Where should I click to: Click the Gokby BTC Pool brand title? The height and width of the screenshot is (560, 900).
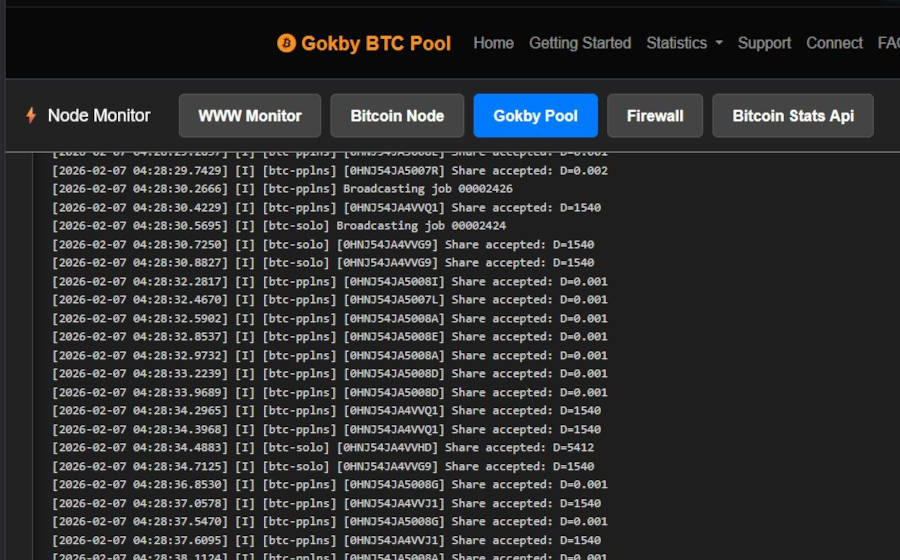376,43
